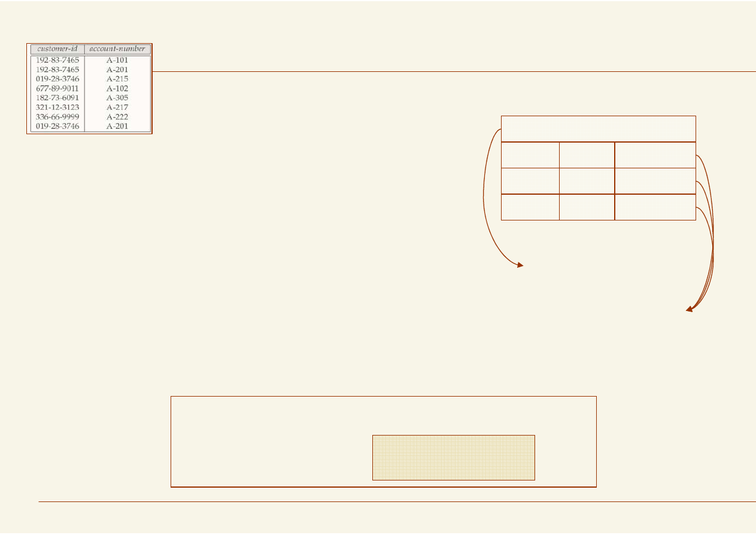Screen dimensions: 756x535
Task: Select account number A-101
Action: (x=117, y=61)
